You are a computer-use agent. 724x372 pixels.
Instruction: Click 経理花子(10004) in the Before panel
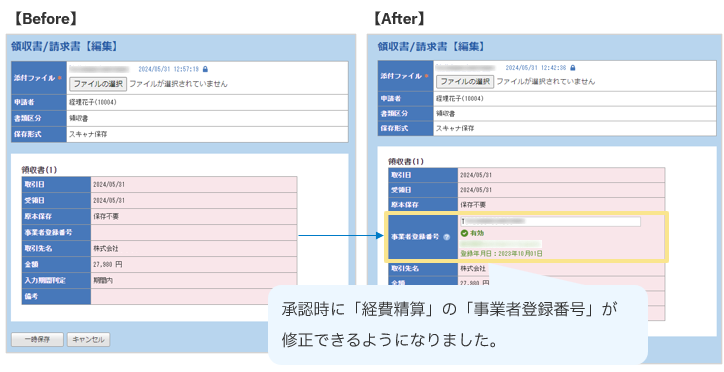92,102
